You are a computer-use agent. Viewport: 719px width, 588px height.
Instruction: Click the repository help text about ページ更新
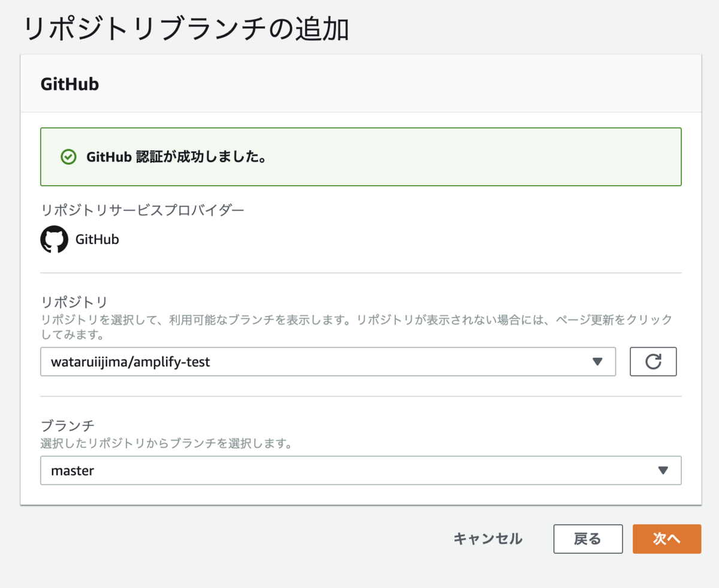tap(357, 326)
